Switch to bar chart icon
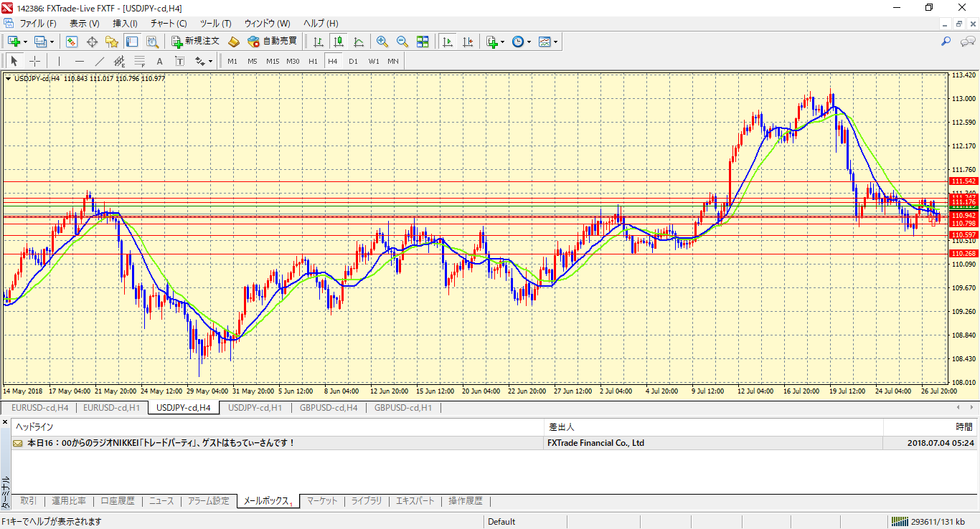The image size is (980, 529). pyautogui.click(x=318, y=42)
